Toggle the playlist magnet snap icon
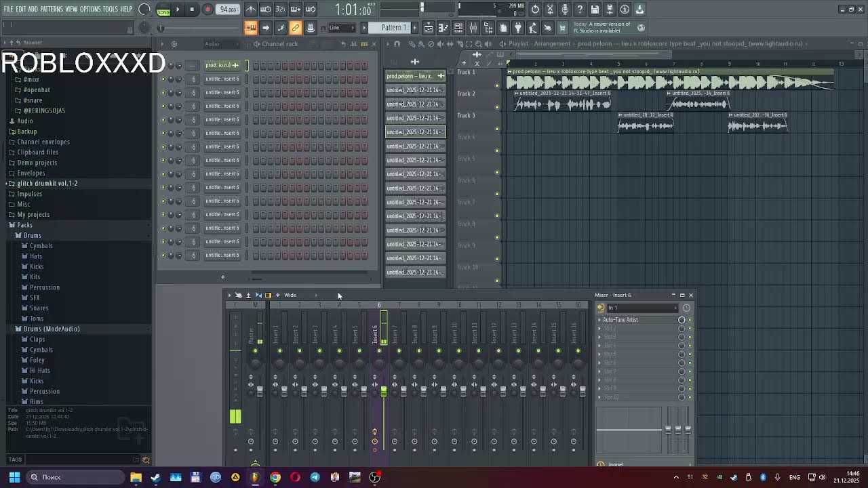Image resolution: width=868 pixels, height=488 pixels. point(397,44)
